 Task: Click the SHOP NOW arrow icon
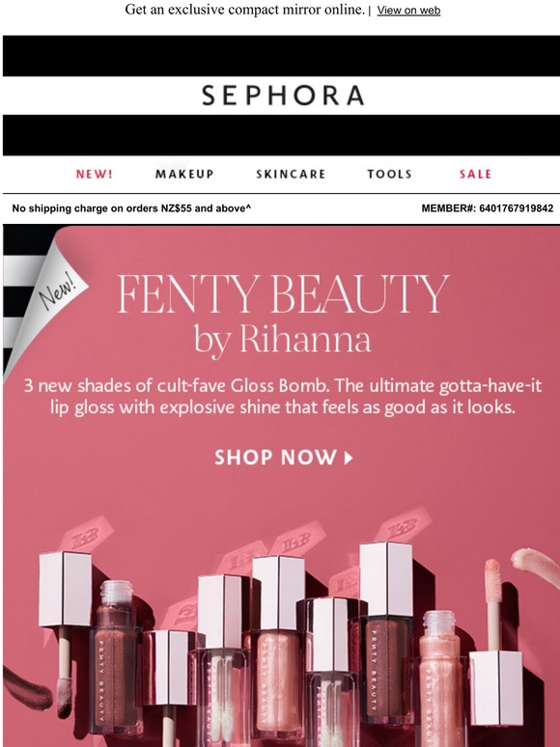(349, 457)
